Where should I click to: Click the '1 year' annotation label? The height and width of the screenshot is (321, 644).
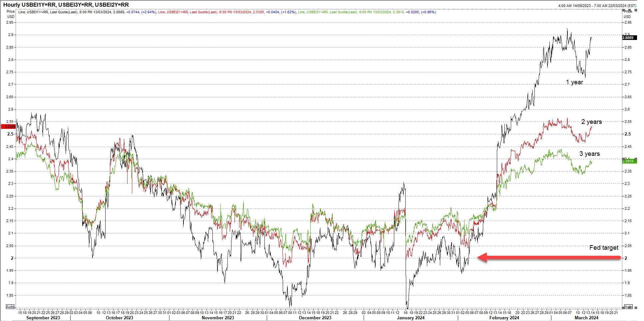574,82
